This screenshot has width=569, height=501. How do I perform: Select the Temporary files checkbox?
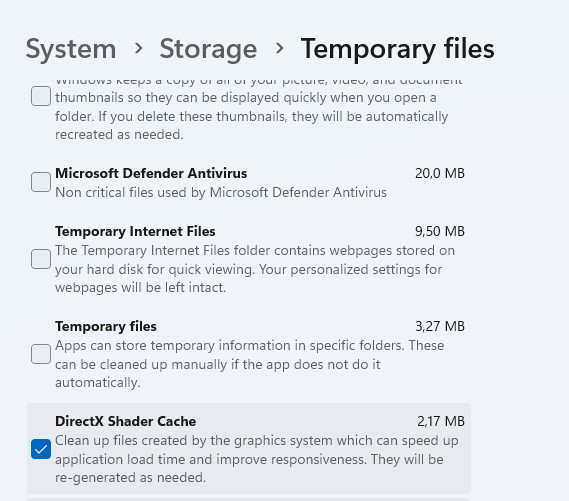point(41,354)
